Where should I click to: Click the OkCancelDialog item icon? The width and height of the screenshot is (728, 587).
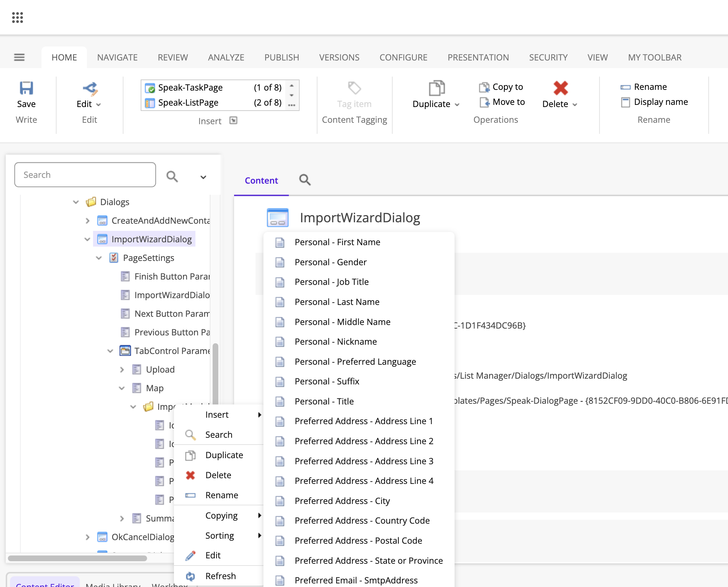click(102, 537)
